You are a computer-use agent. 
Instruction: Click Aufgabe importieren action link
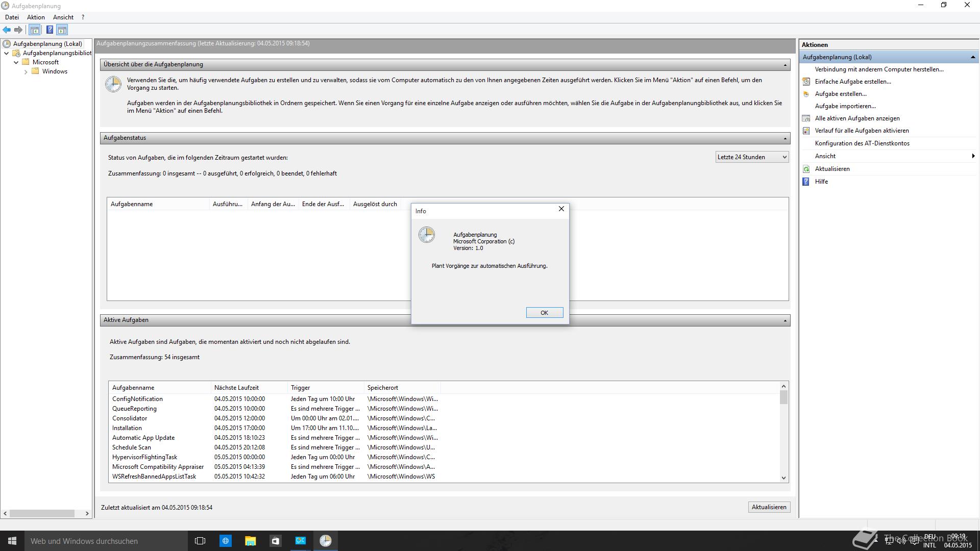pyautogui.click(x=845, y=106)
